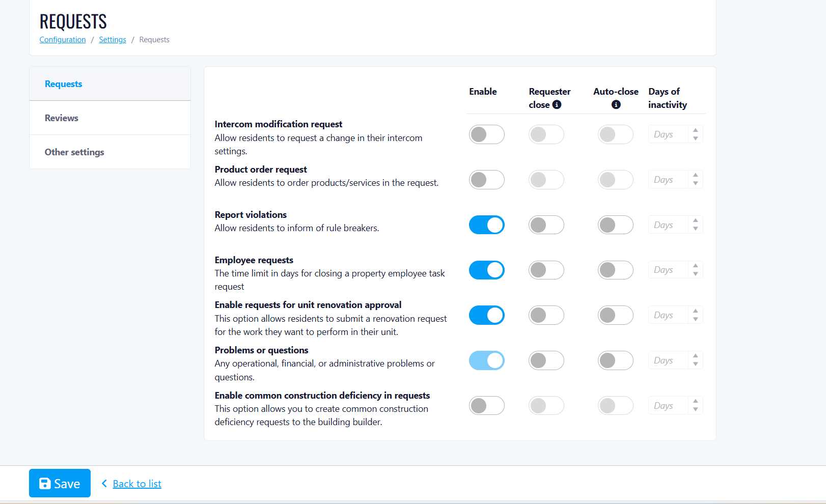Disable Report violations Enable toggle

pos(486,225)
